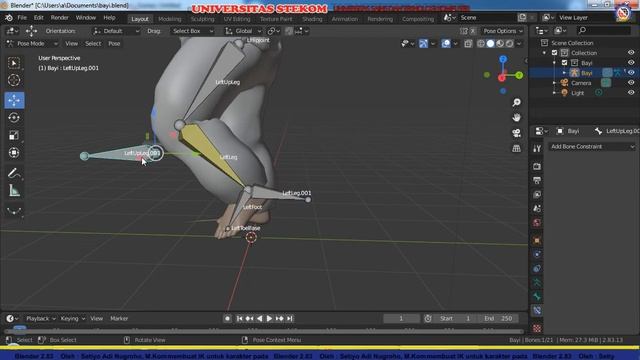Open the Scene properties tab
This screenshot has width=640, height=360.
(537, 209)
